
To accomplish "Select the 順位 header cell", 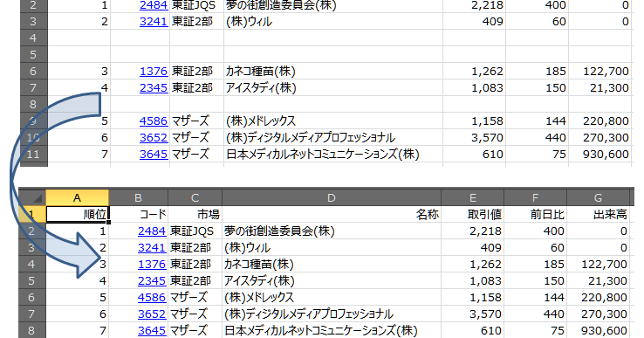I will click(77, 214).
